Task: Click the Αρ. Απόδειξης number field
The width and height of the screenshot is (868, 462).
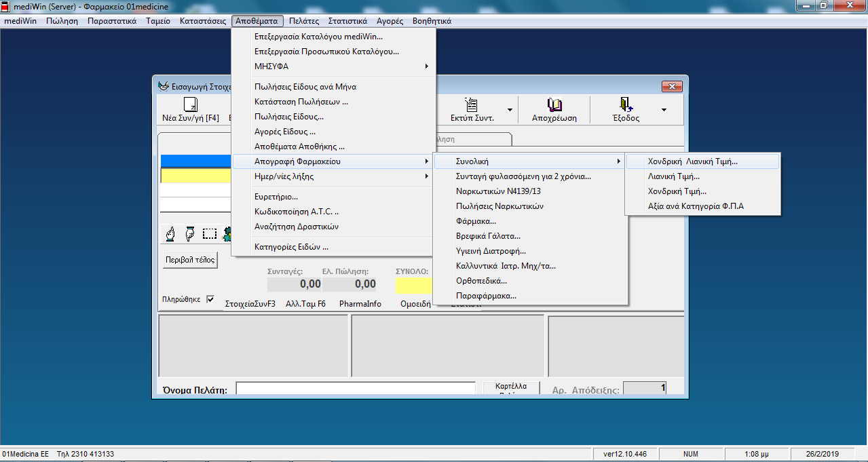Action: [645, 389]
